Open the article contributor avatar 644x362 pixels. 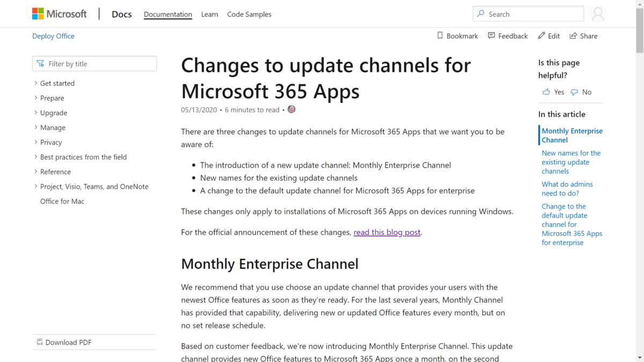(291, 109)
